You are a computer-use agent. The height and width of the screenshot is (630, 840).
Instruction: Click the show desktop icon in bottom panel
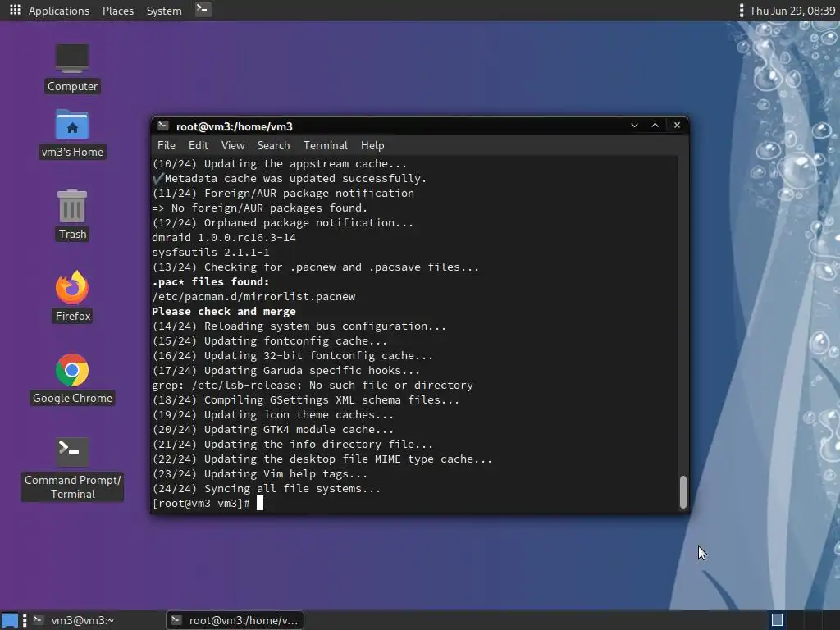(10, 620)
